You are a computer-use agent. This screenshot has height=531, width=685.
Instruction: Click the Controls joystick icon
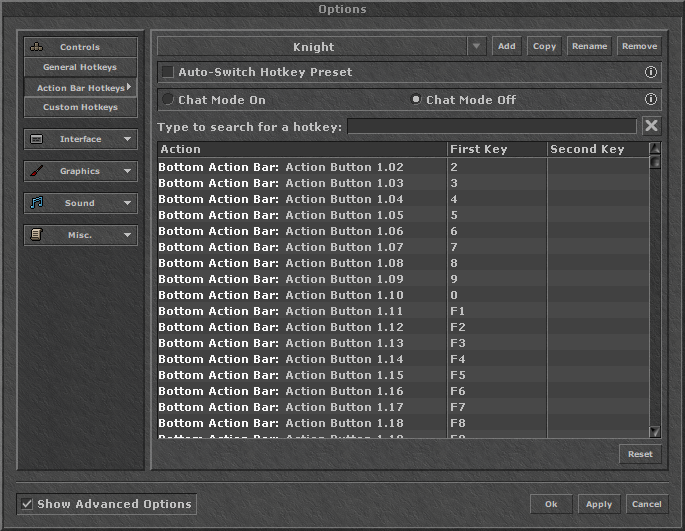click(36, 47)
